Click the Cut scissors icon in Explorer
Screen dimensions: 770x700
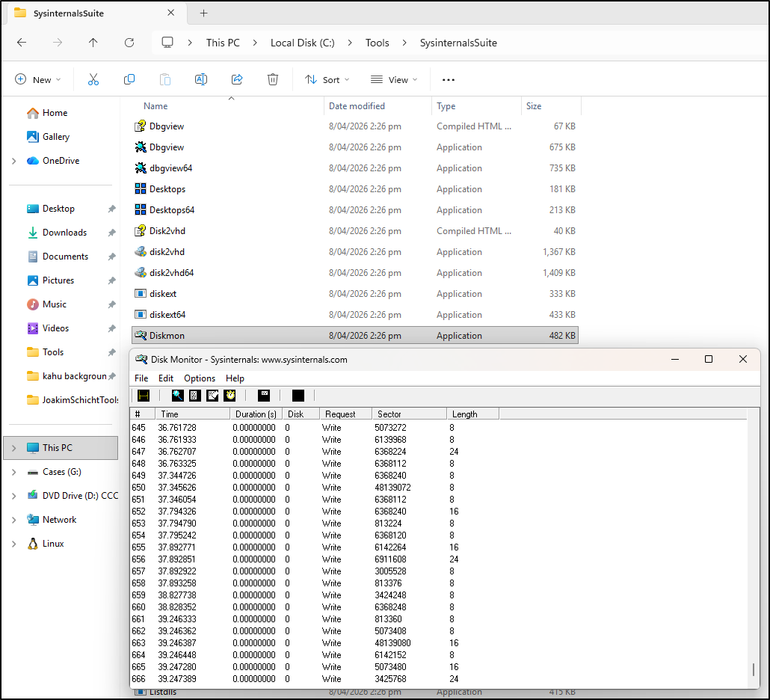point(93,79)
